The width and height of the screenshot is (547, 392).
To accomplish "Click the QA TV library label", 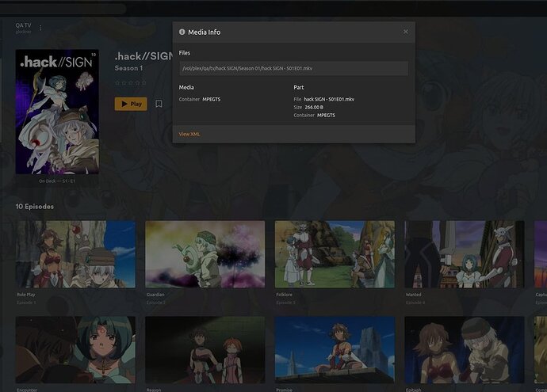I will point(23,25).
